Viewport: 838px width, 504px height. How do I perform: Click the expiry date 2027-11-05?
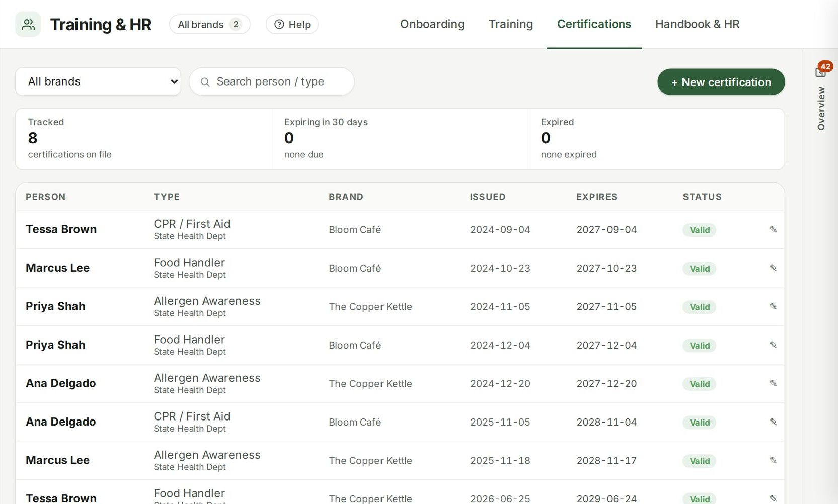pos(606,307)
